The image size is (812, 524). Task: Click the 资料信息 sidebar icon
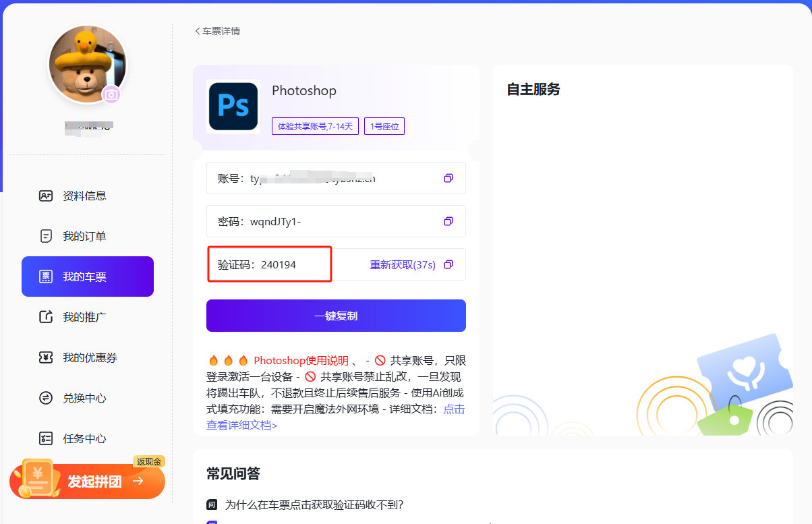[46, 196]
